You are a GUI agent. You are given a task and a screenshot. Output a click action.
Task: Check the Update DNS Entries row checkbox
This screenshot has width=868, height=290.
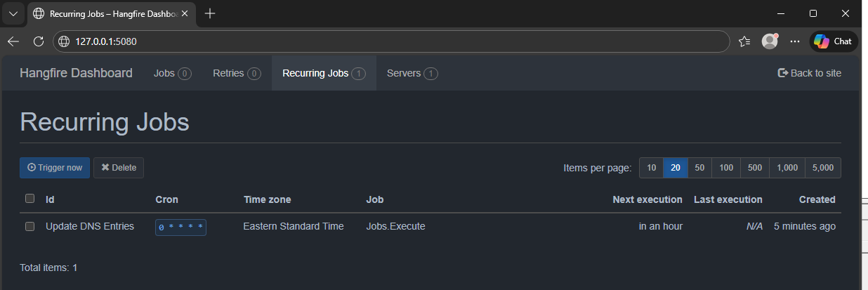[x=29, y=226]
